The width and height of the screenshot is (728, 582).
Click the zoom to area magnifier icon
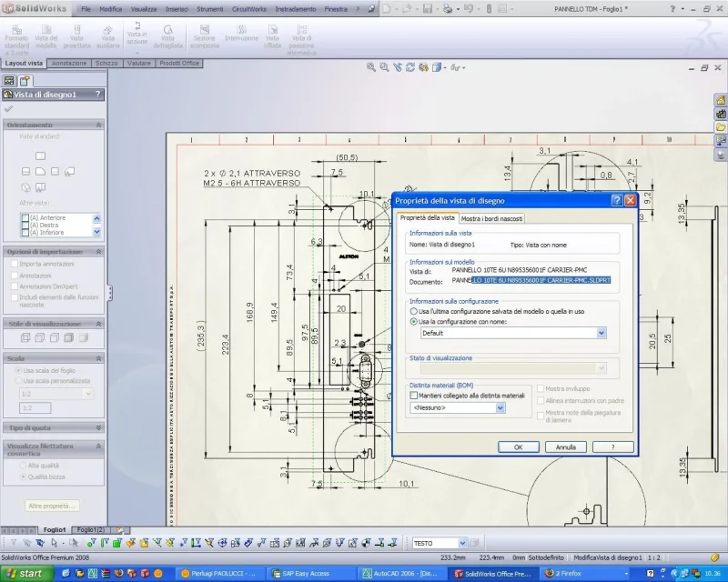384,67
